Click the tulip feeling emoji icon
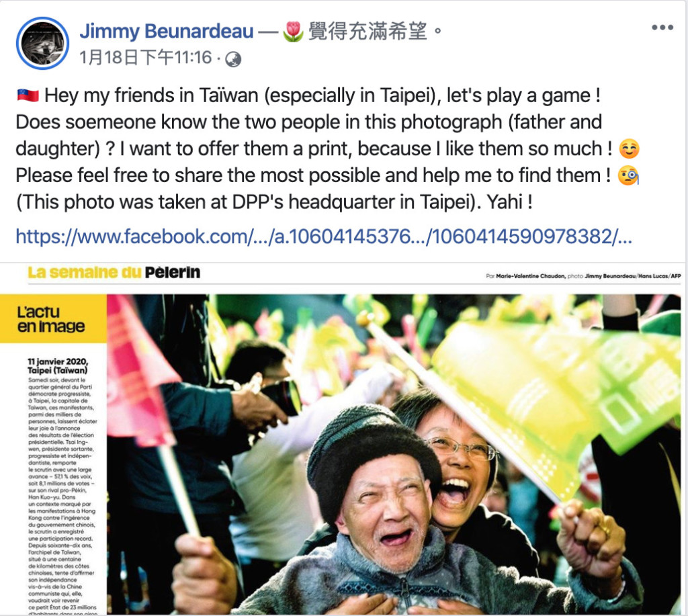This screenshot has width=688, height=616. [293, 32]
